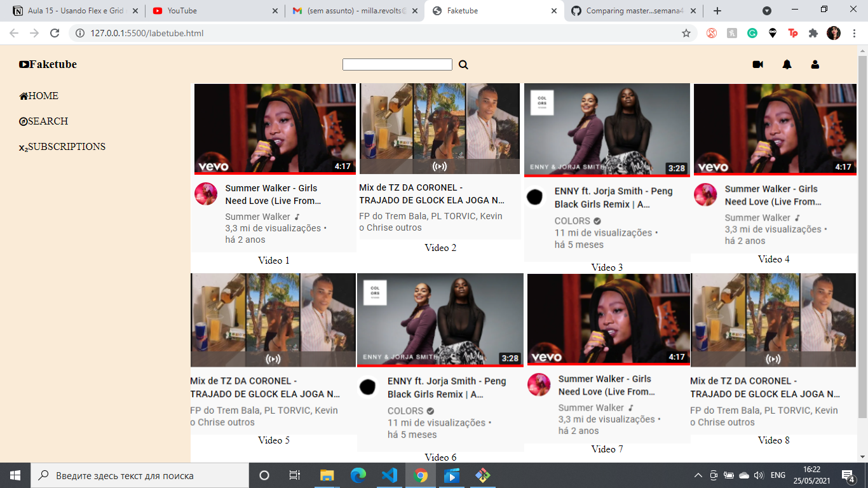Bookmark this page with the star icon
Image resolution: width=868 pixels, height=488 pixels.
[x=686, y=33]
